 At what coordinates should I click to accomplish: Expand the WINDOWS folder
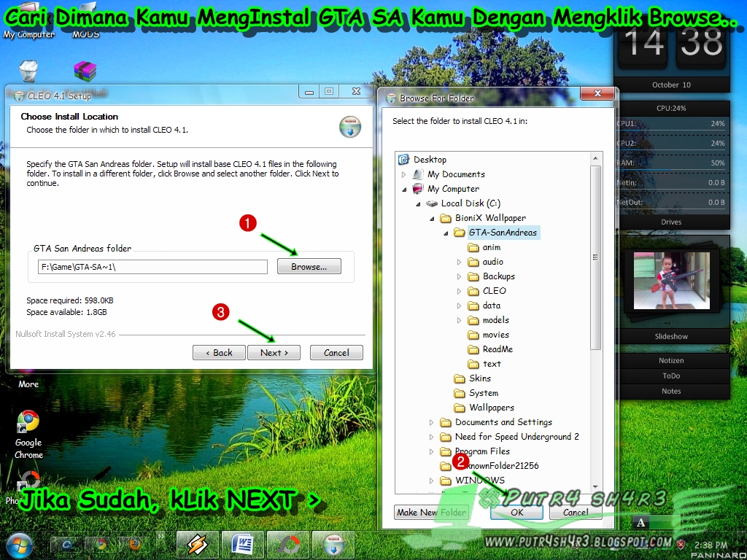click(x=432, y=481)
